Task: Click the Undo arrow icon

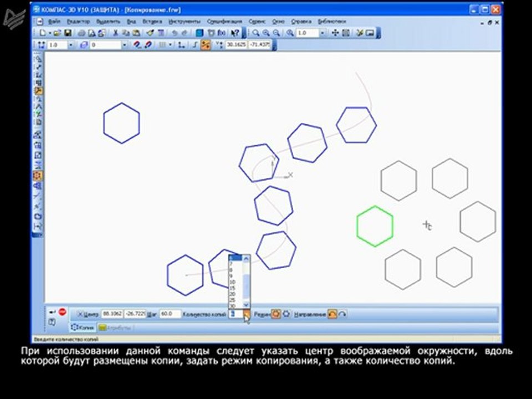Action: [175, 33]
